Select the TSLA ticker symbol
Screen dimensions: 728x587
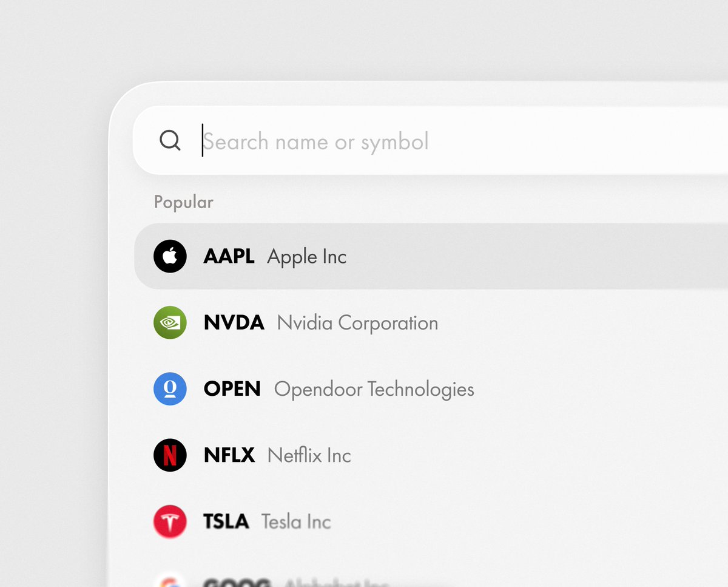pyautogui.click(x=226, y=521)
